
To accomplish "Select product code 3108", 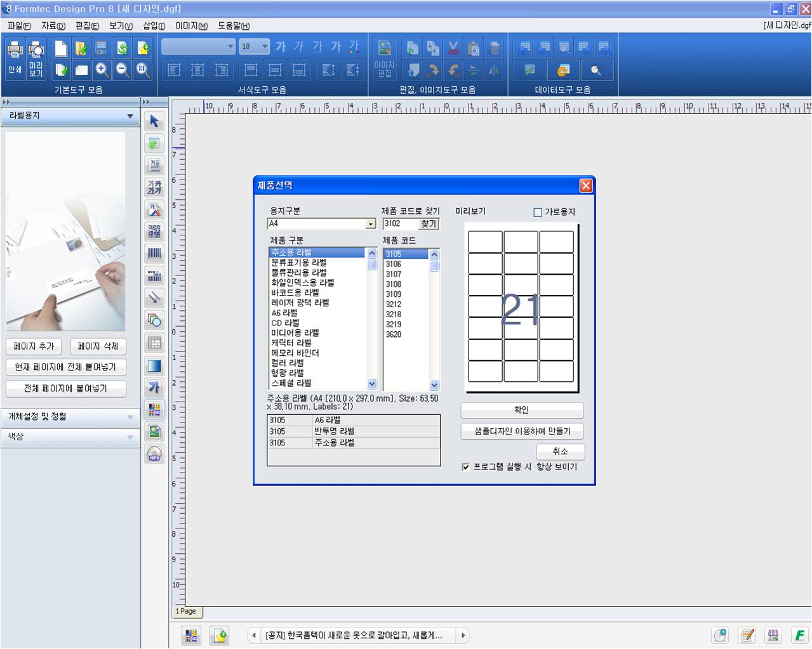I will click(x=394, y=284).
